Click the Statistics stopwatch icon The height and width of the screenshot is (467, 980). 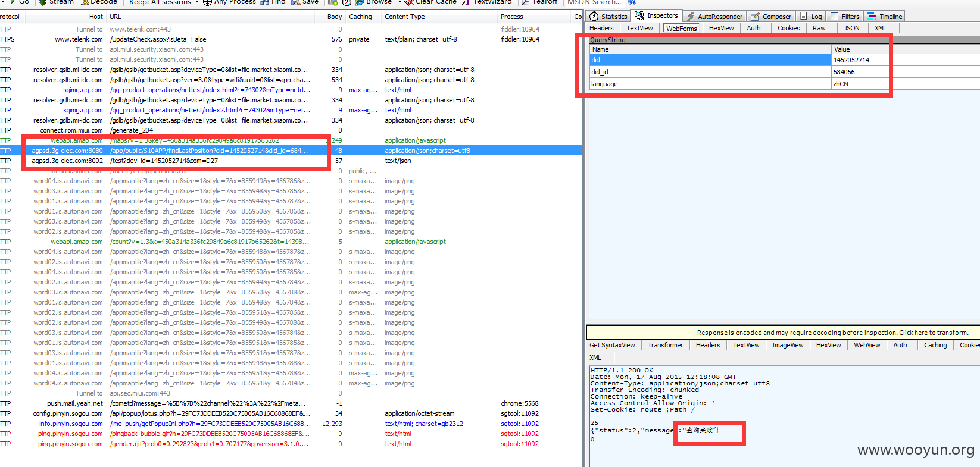594,17
